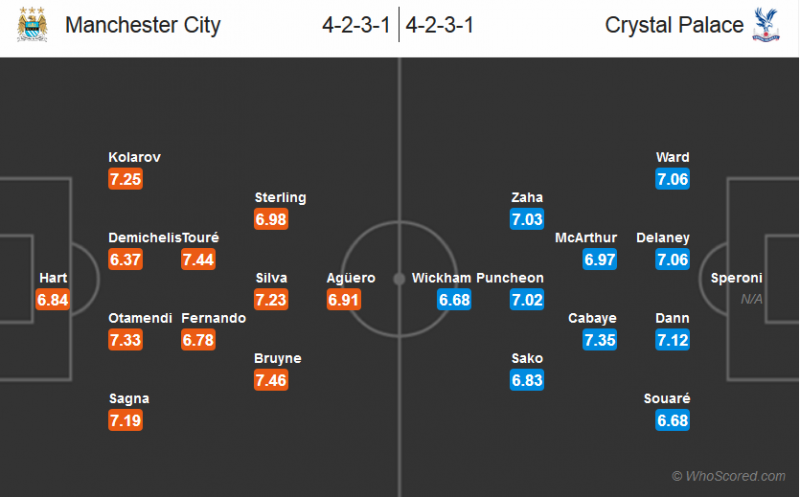Screen dimensions: 800x497
Task: Click Manchester City's 4-2-3-1 formation label
Action: (355, 25)
